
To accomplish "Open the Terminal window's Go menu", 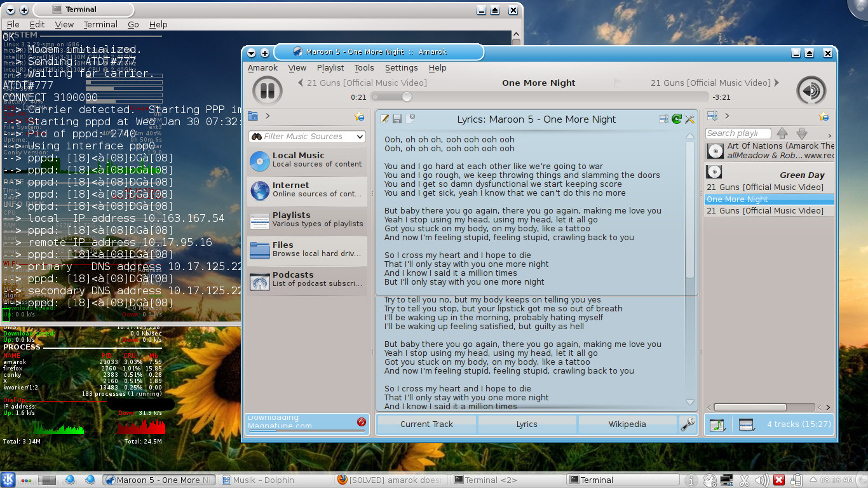I will point(133,24).
